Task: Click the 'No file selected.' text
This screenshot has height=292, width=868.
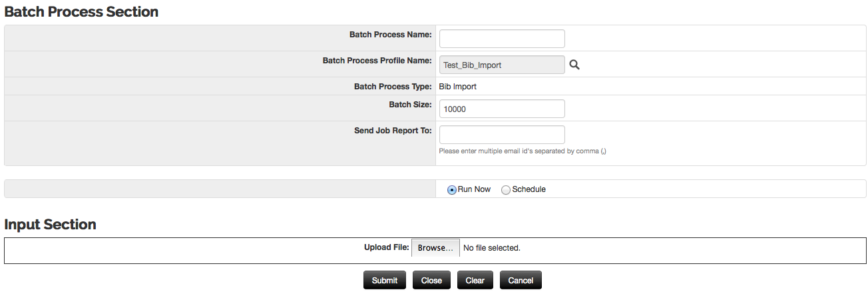Action: tap(492, 248)
